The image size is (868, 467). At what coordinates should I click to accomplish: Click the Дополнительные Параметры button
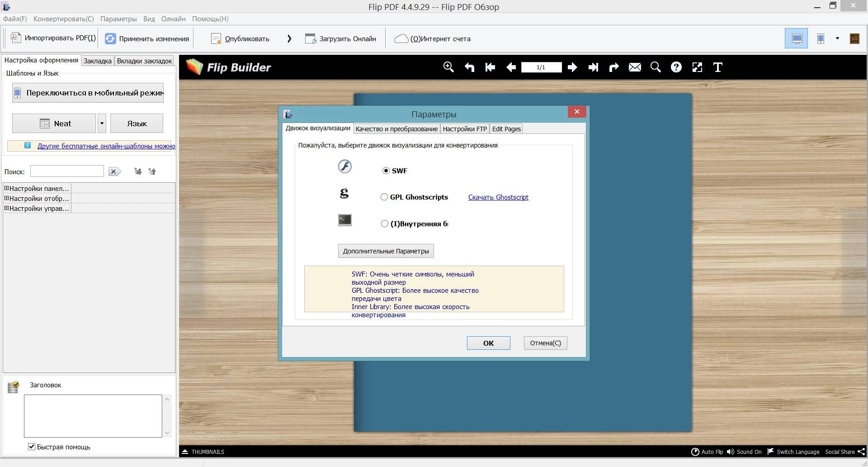point(386,251)
